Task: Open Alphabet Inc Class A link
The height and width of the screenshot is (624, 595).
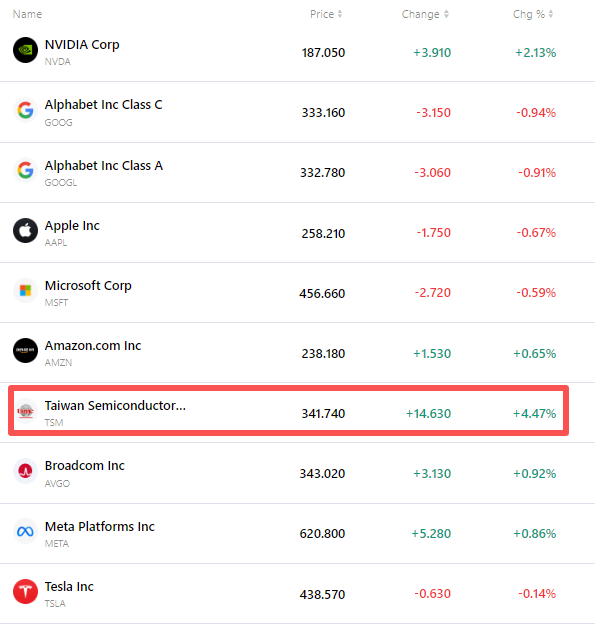Action: click(104, 166)
